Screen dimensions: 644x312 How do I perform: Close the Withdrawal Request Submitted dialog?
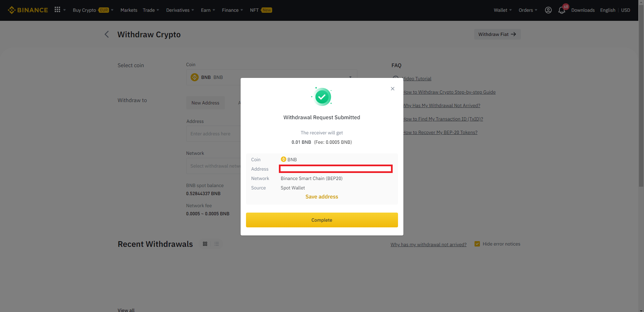[x=392, y=89]
